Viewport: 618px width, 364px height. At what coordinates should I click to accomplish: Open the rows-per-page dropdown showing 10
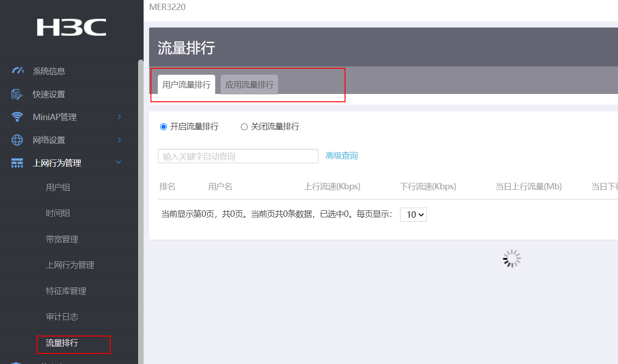coord(413,215)
